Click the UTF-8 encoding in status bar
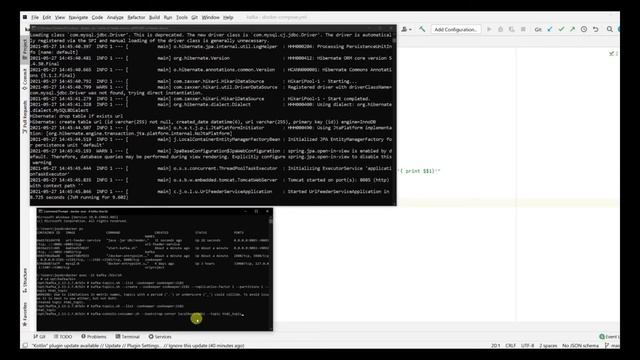The image size is (640, 360). pos(527,346)
